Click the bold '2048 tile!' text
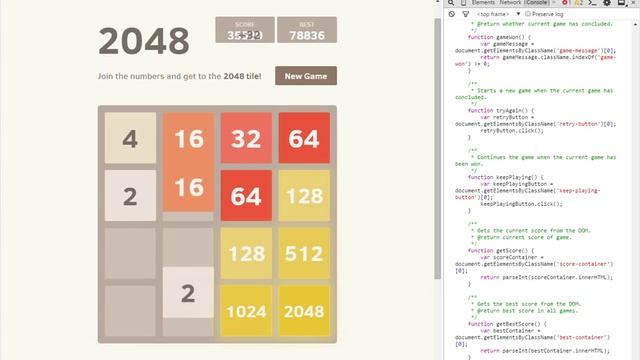640x360 pixels. 242,76
